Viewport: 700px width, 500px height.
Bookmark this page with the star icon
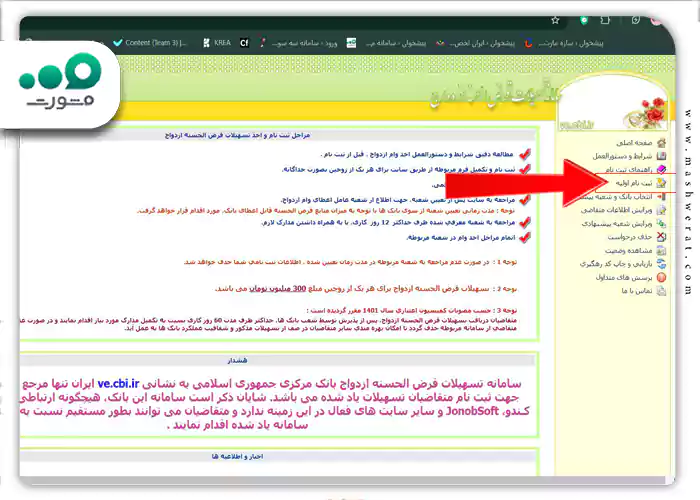point(555,20)
